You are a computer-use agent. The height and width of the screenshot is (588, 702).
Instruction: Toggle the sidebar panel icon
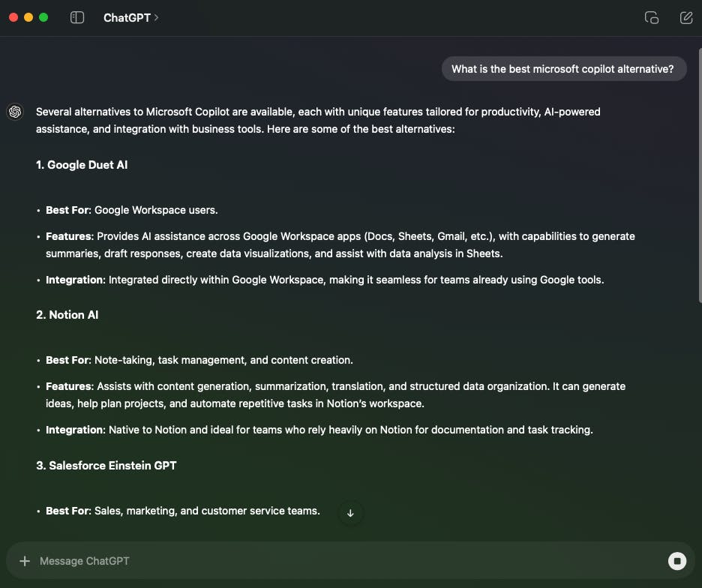point(77,17)
